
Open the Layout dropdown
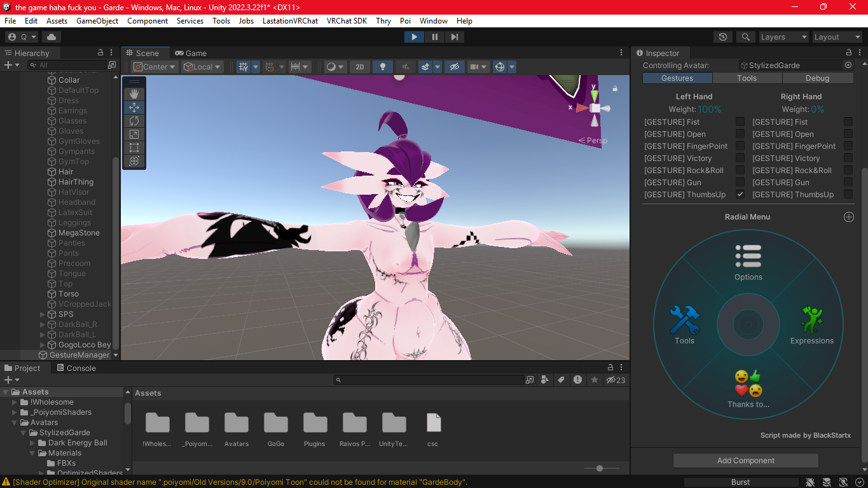coord(837,37)
